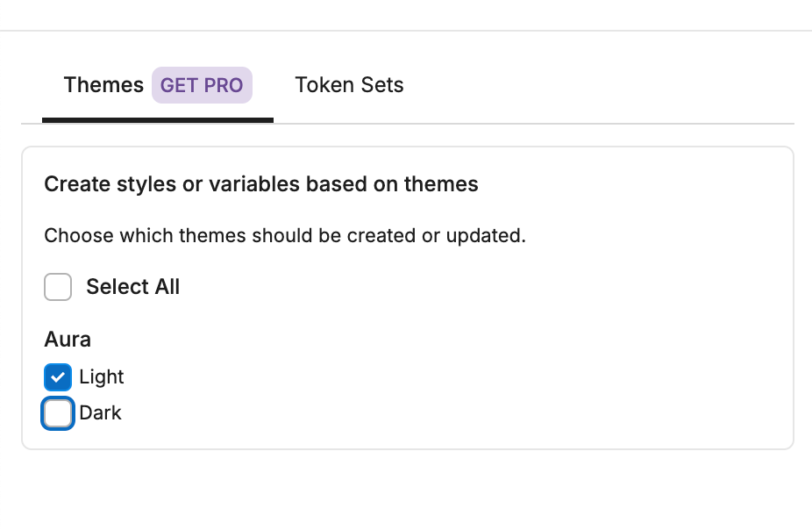The height and width of the screenshot is (530, 812).
Task: Toggle the focused checkbox next to Dark
Action: [58, 413]
